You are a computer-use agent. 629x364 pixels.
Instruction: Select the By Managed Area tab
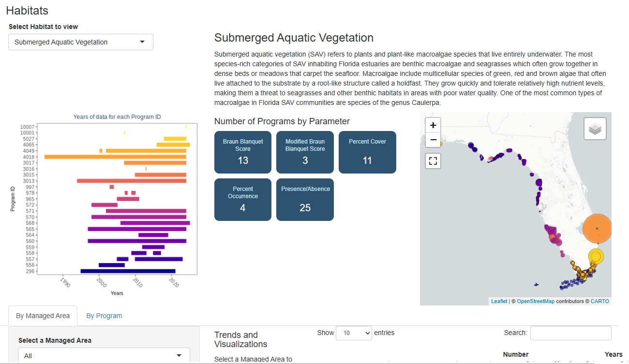pos(43,316)
